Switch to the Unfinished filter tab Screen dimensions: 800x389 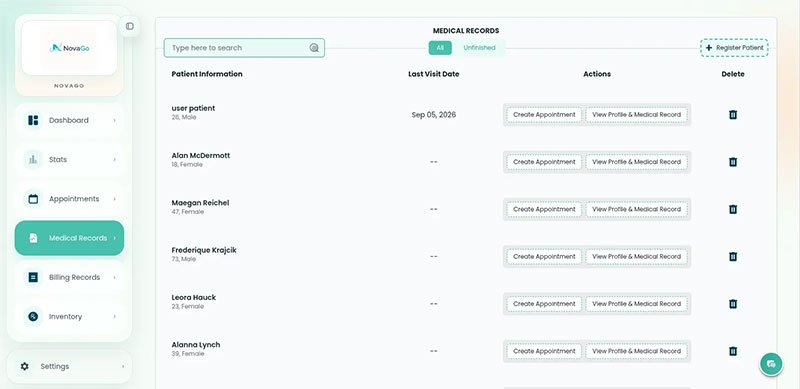pyautogui.click(x=479, y=48)
